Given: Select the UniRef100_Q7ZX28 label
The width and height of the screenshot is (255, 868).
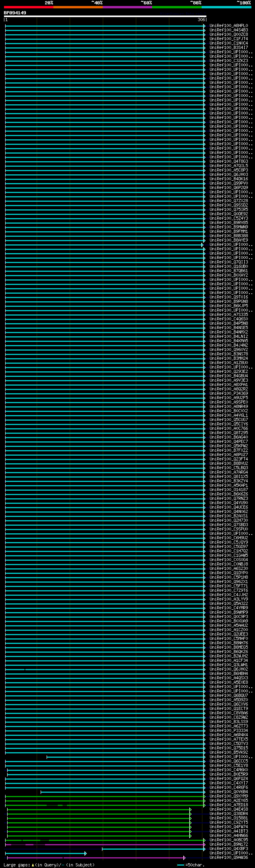Looking at the screenshot, I should (x=229, y=201).
